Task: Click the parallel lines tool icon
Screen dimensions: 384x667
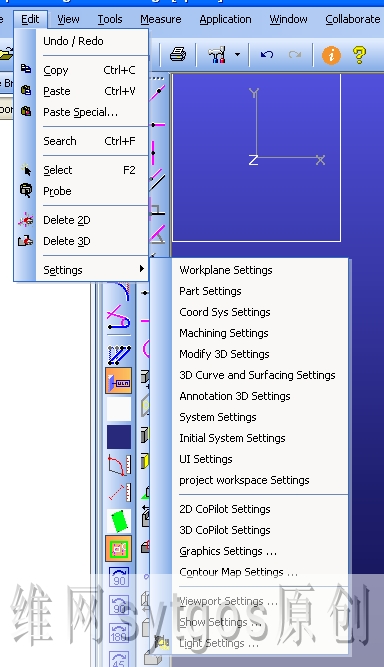Action: click(x=119, y=355)
